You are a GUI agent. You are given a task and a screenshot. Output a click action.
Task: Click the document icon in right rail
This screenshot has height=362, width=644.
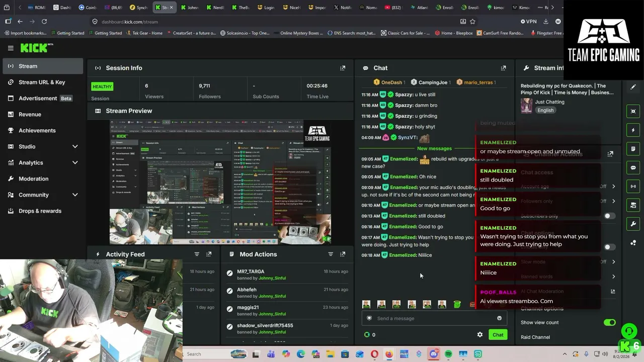633,149
